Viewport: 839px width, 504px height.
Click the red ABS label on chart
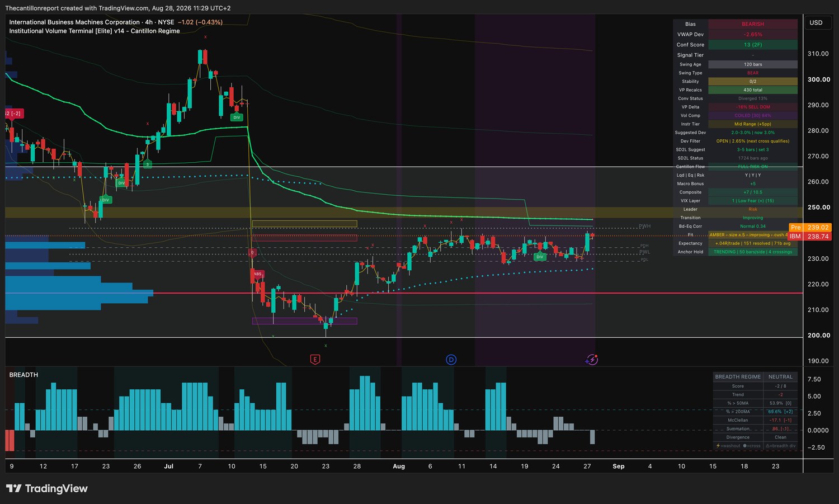point(257,274)
